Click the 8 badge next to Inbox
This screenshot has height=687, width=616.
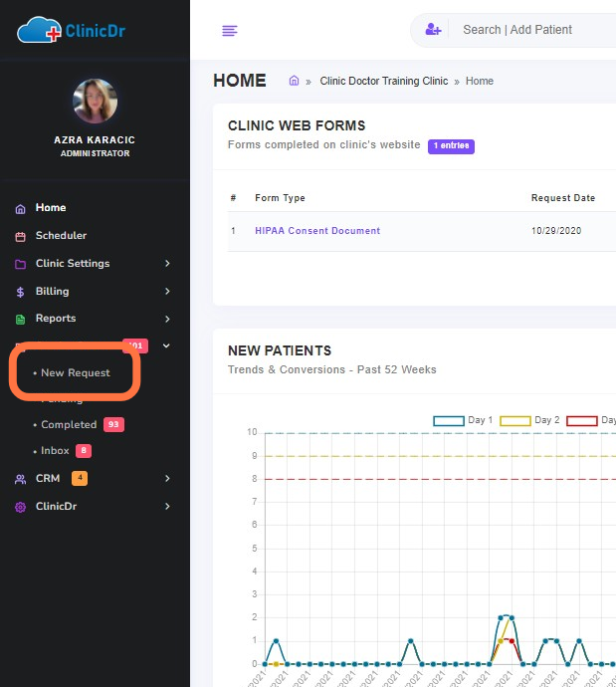pos(84,450)
